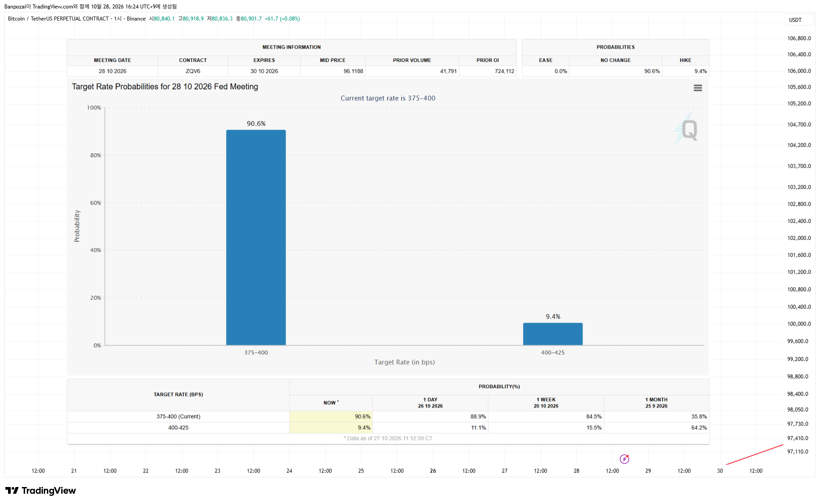Screen dimensions: 820x504
Task: Click the Current target rate is 375–400 subtitle
Action: [x=388, y=98]
